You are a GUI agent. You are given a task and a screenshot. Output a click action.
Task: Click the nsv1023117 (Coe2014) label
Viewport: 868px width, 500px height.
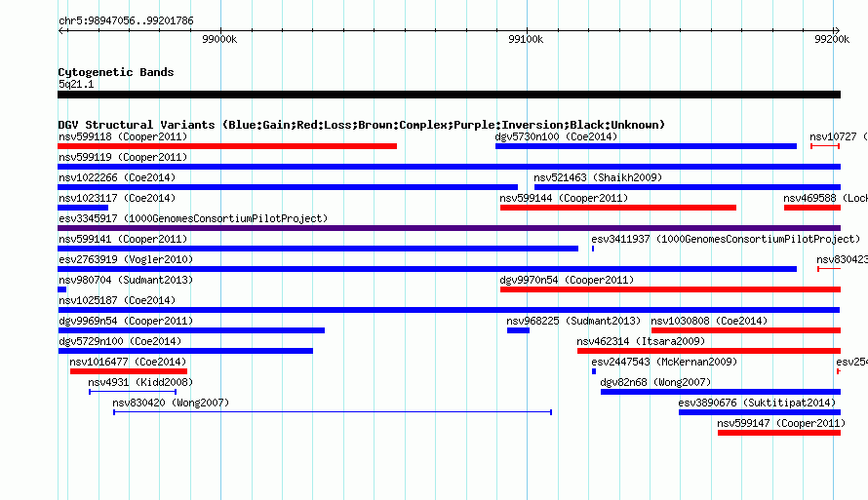[x=117, y=198]
